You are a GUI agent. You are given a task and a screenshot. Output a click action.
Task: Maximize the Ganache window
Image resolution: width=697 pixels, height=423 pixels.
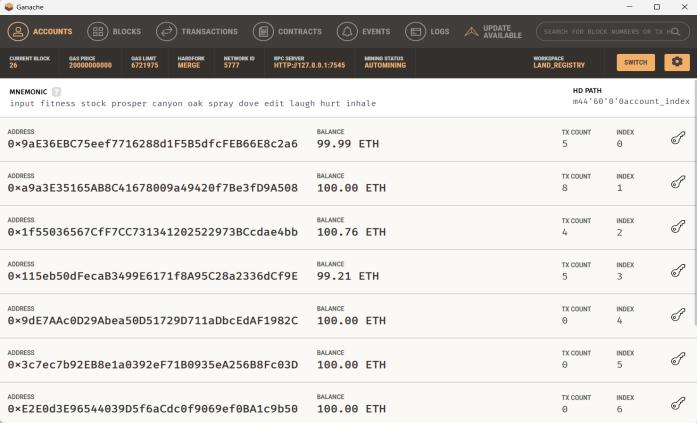(x=657, y=7)
